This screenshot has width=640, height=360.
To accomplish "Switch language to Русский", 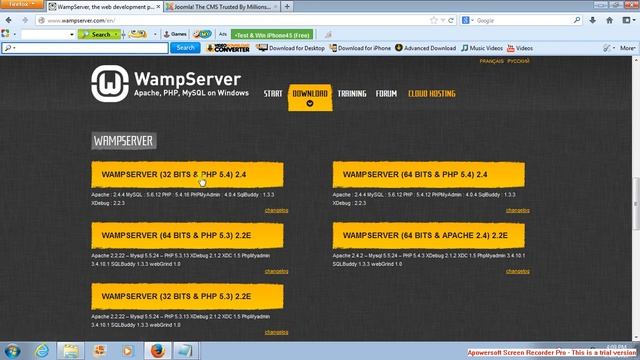I will [518, 61].
